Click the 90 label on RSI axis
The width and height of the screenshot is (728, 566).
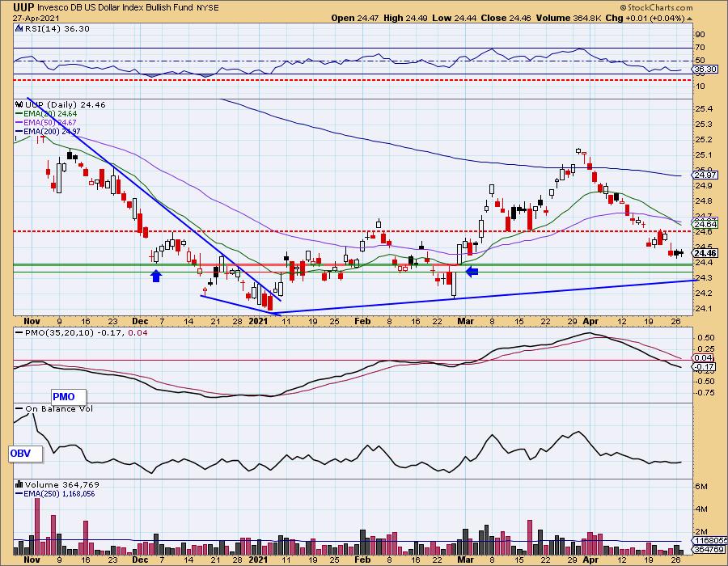(700, 35)
